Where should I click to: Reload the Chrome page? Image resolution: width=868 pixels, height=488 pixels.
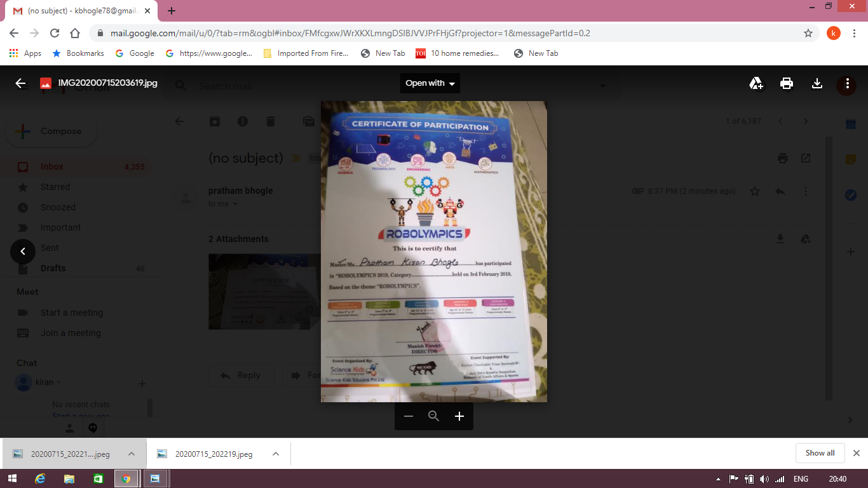click(x=55, y=33)
